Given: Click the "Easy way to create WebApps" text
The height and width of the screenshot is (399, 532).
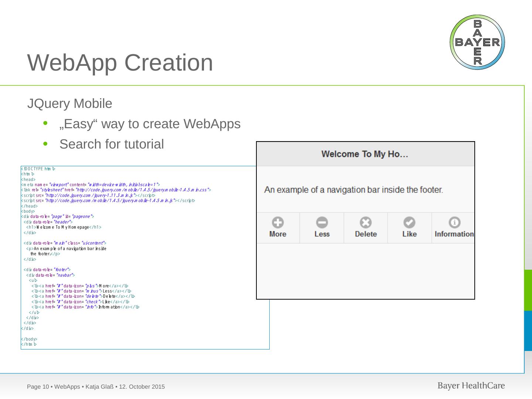Looking at the screenshot, I should 150,124.
